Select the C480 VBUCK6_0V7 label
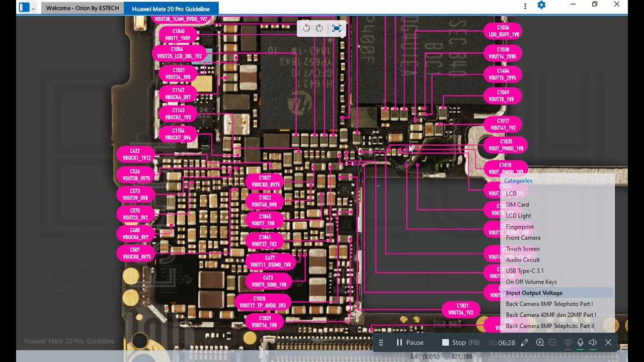Image resolution: width=644 pixels, height=362 pixels. (136, 234)
